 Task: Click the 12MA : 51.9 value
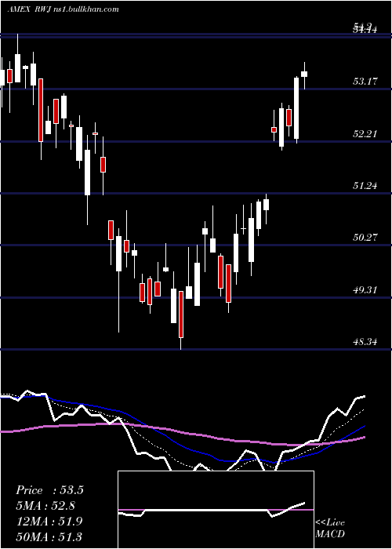pos(49,522)
